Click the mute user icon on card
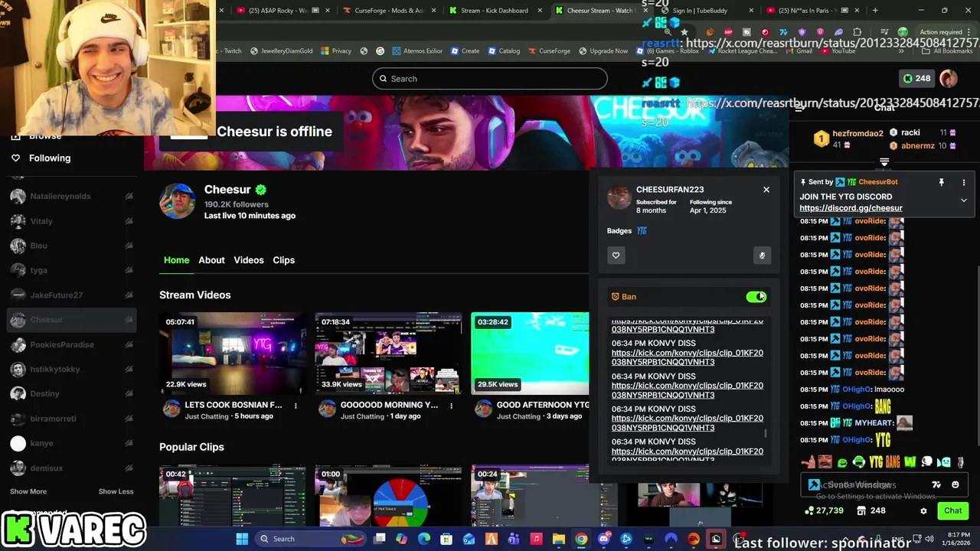Viewport: 980px width, 551px height. [x=762, y=256]
